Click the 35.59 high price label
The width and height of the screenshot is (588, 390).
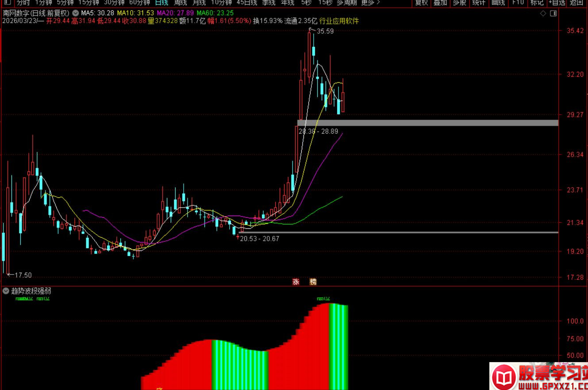coord(325,31)
